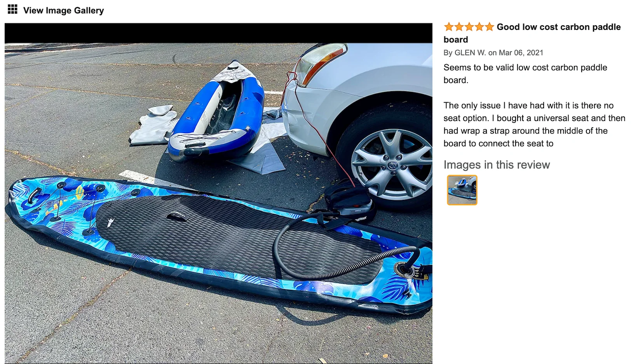Click the review date Mar 06, 2021
Viewport: 631px width, 364px height.
click(521, 53)
